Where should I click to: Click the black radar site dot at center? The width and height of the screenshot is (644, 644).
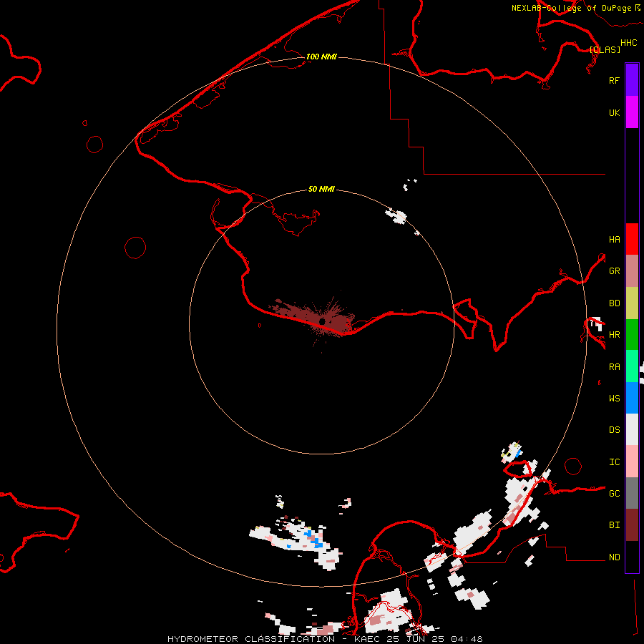click(322, 321)
